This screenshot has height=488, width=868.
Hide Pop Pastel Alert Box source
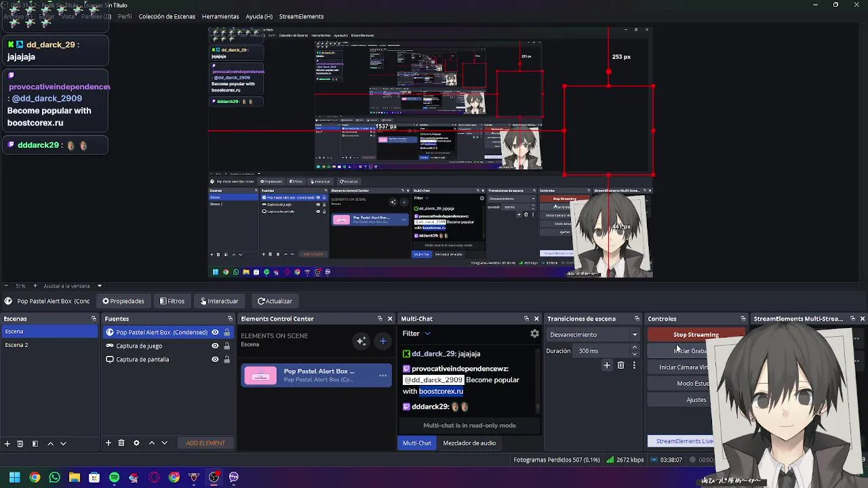pyautogui.click(x=215, y=332)
